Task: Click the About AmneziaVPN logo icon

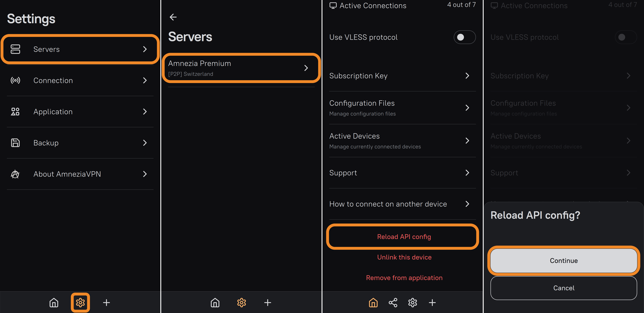Action: [x=15, y=174]
